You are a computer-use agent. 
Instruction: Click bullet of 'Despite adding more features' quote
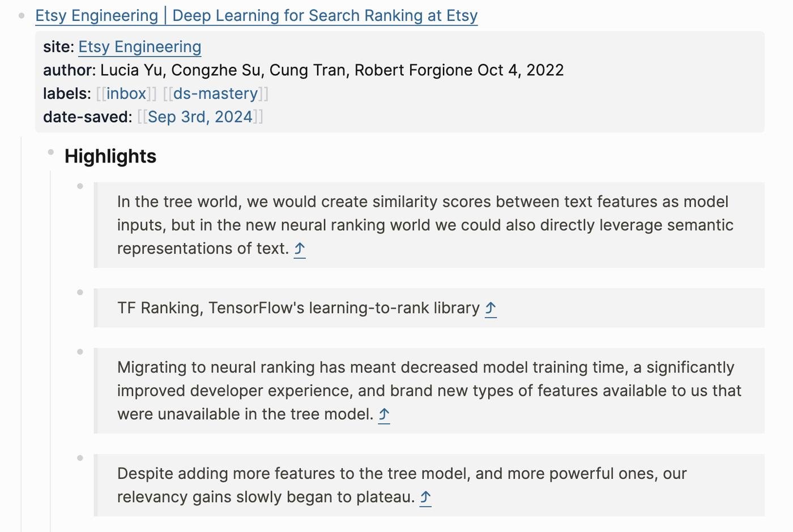click(x=80, y=458)
